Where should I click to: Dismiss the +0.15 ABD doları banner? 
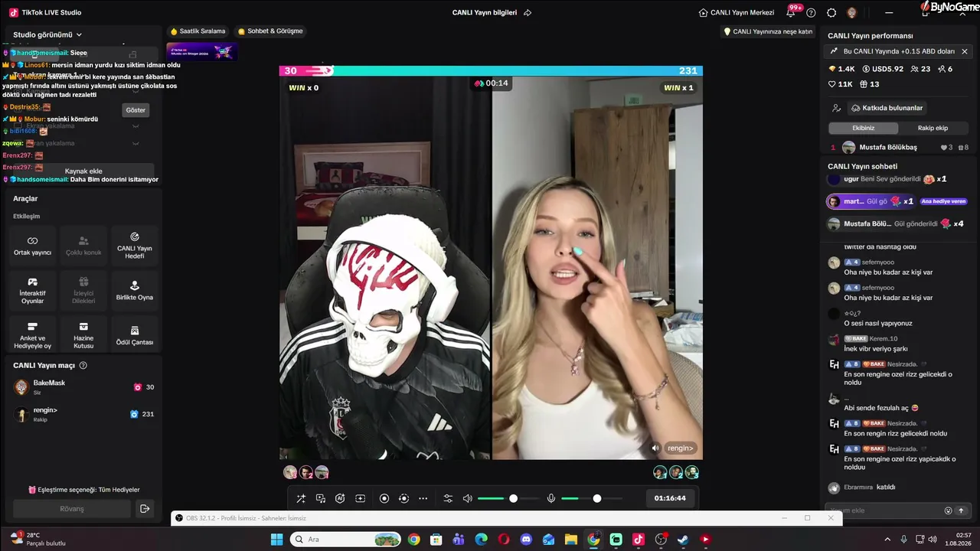965,51
